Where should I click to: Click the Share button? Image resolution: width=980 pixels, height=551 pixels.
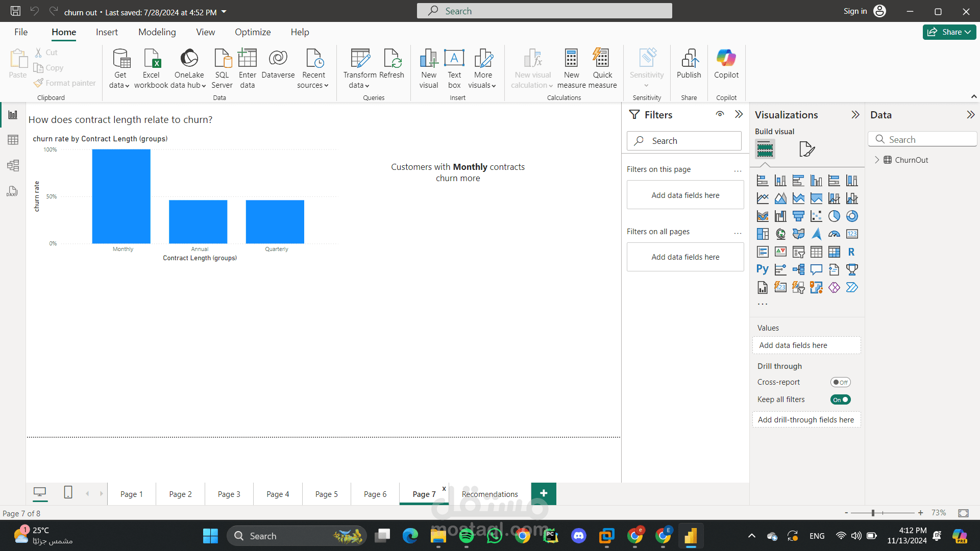pyautogui.click(x=949, y=32)
